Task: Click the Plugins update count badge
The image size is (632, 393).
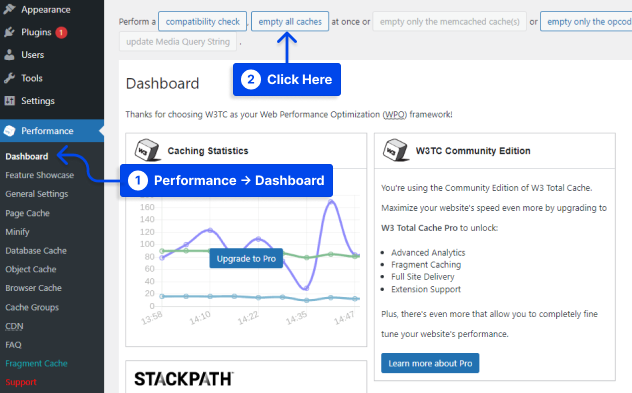Action: coord(61,32)
